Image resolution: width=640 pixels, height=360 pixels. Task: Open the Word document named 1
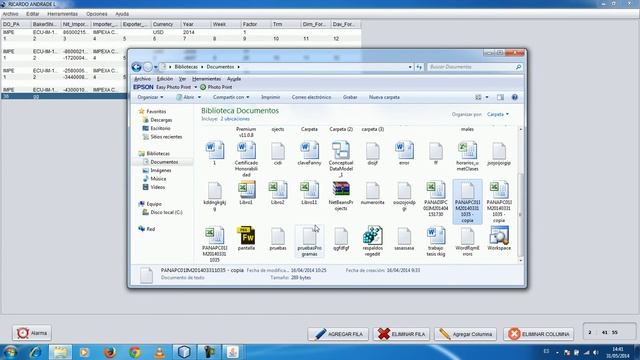click(x=215, y=153)
